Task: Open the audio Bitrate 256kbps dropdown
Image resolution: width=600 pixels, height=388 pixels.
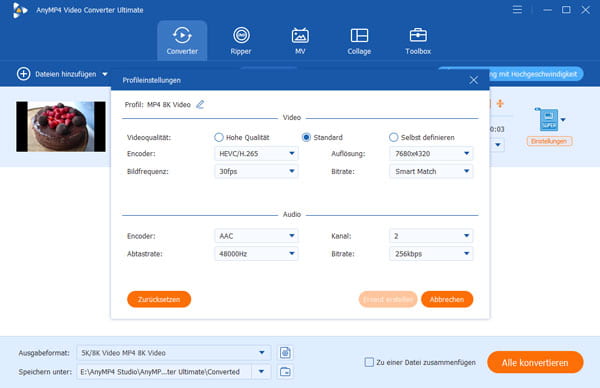Action: coord(431,253)
